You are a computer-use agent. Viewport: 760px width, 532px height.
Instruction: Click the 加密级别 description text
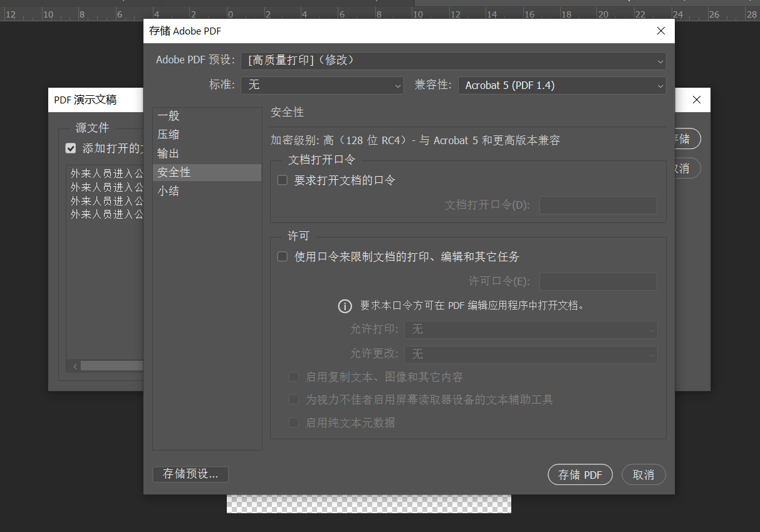(415, 140)
